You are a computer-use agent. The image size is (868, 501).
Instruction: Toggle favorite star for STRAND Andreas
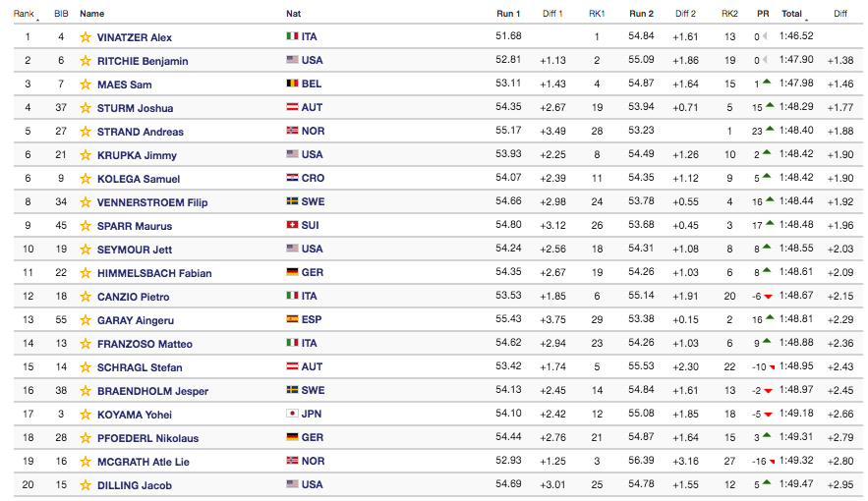point(86,132)
